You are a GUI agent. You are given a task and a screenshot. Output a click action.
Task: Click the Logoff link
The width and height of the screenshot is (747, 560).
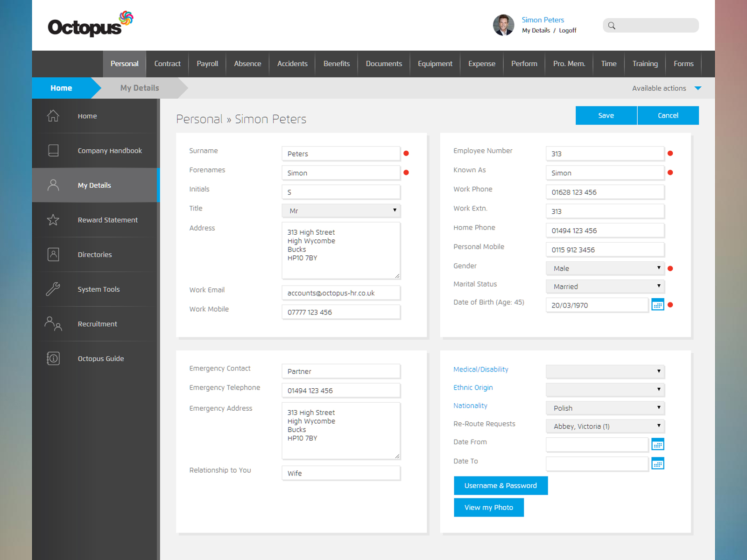(x=568, y=31)
